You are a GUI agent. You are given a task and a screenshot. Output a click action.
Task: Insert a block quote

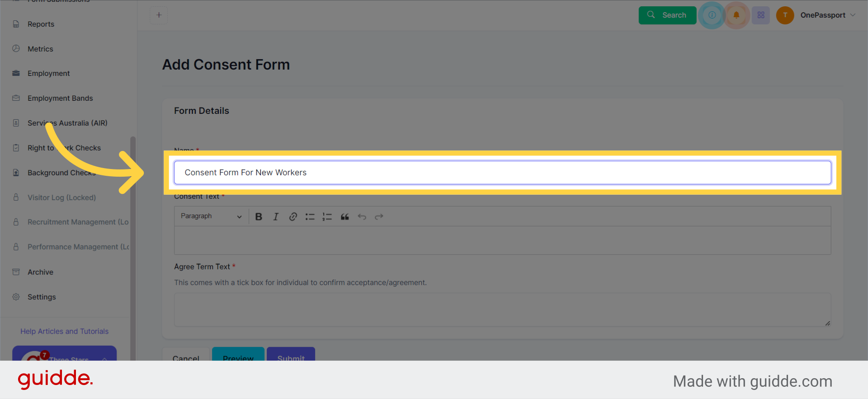(x=344, y=216)
